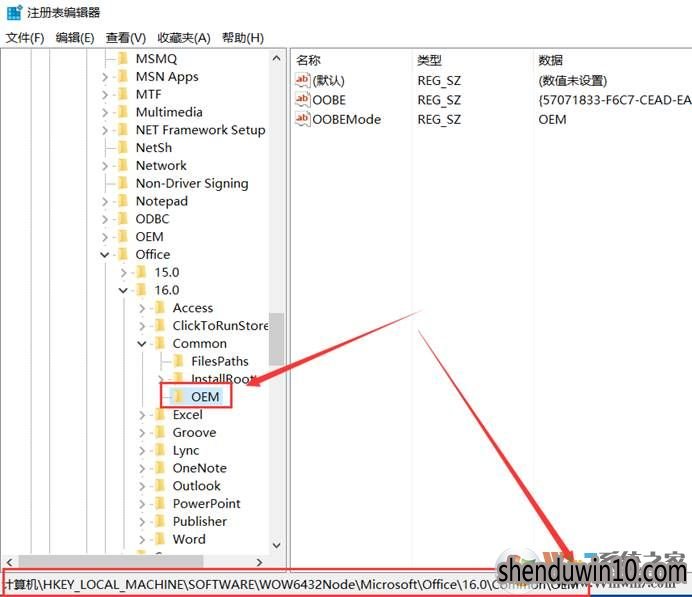Click the GUID data of OOBE row
692x597 pixels.
coord(615,100)
